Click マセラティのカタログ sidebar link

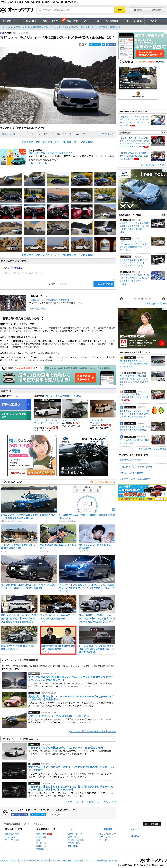click(130, 460)
